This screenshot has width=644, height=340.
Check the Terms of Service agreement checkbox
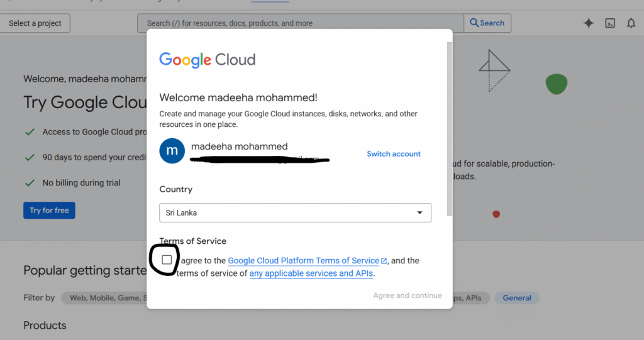pyautogui.click(x=167, y=260)
